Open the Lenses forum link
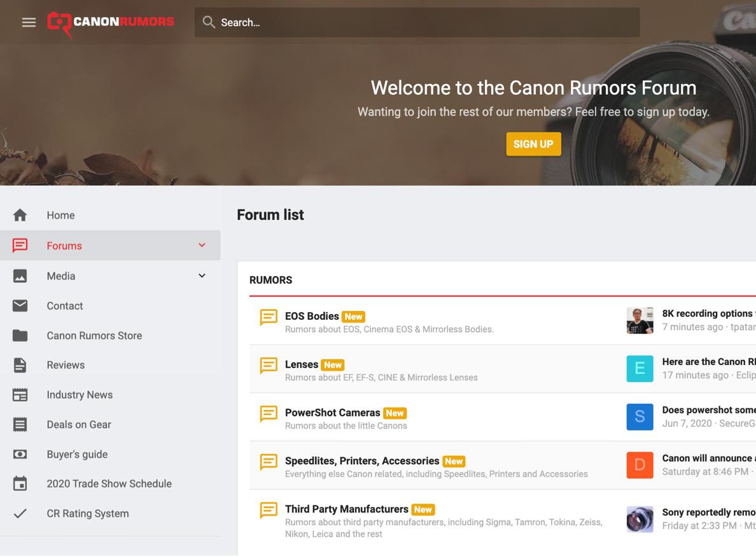Image resolution: width=756 pixels, height=557 pixels. coord(302,364)
